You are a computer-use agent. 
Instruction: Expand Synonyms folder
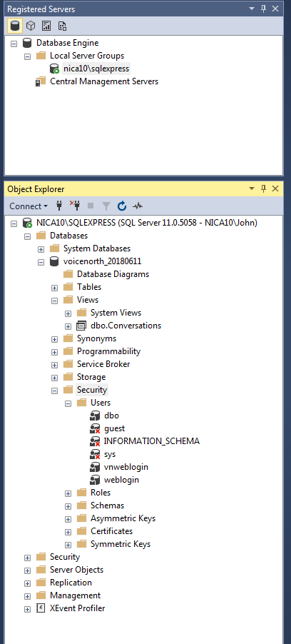[x=55, y=339]
